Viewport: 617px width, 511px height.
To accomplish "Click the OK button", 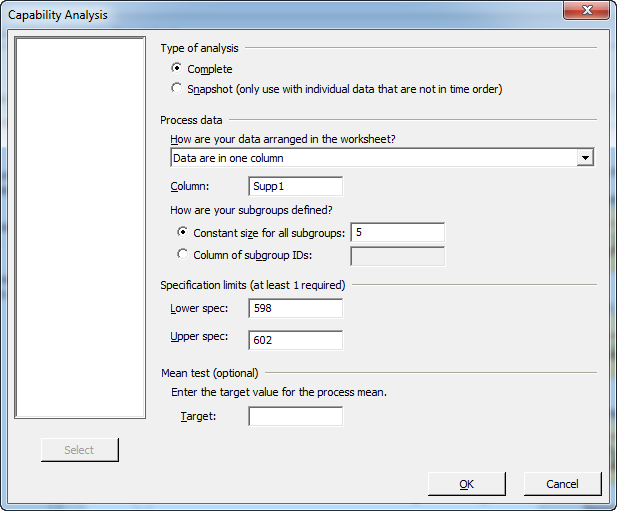I will pos(467,484).
